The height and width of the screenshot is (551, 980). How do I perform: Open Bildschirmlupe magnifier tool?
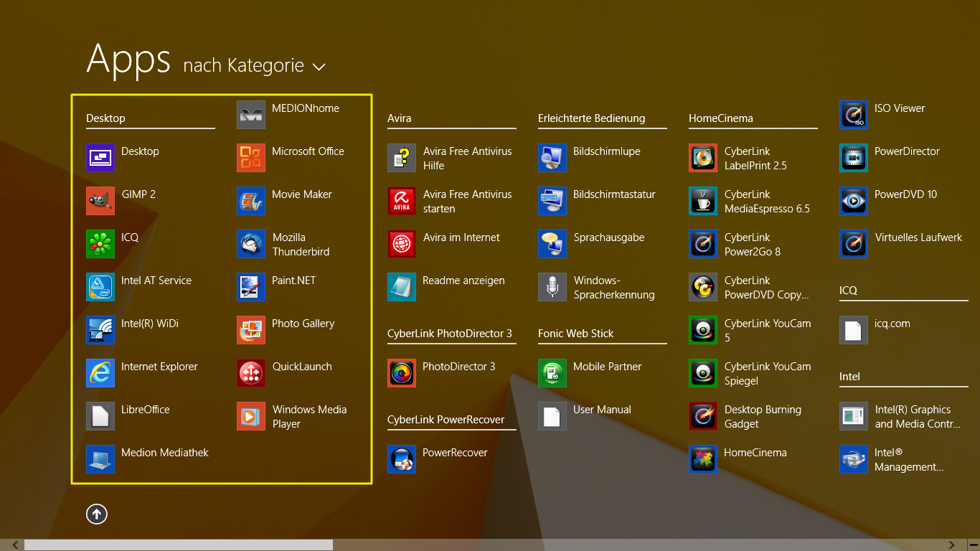click(x=552, y=158)
